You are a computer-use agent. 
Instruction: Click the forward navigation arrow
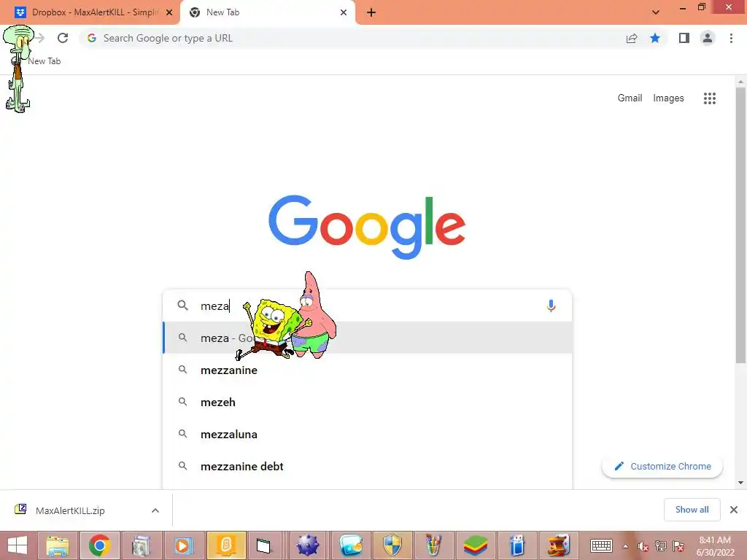point(40,38)
